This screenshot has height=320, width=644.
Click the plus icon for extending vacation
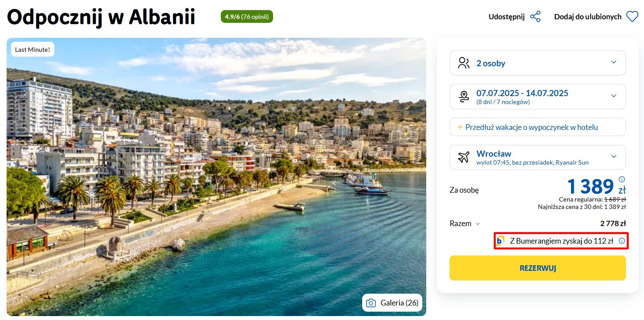pos(460,127)
